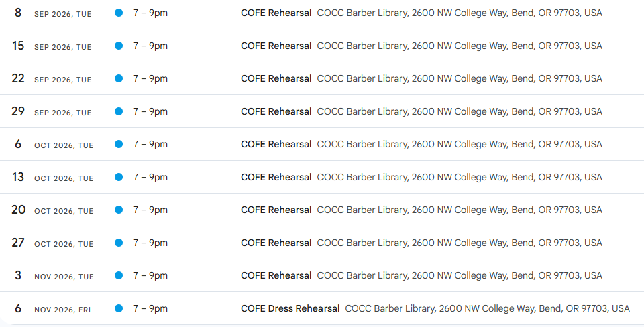Open COFE Rehearsal on Sep 29
Image resolution: width=644 pixels, height=327 pixels.
click(x=276, y=111)
